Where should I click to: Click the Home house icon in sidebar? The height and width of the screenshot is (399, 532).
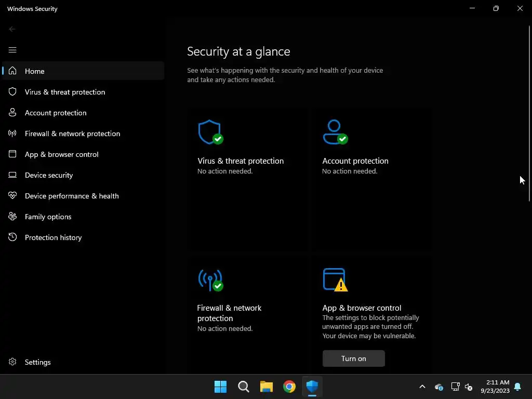(x=12, y=71)
